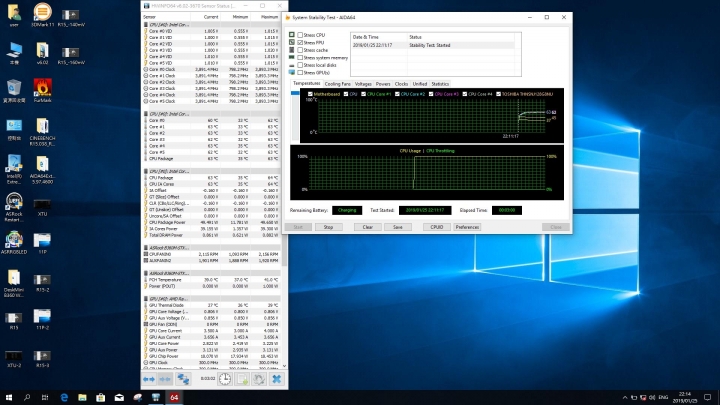This screenshot has width=720, height=405.
Task: Open Mail app from taskbar
Action: (119, 398)
